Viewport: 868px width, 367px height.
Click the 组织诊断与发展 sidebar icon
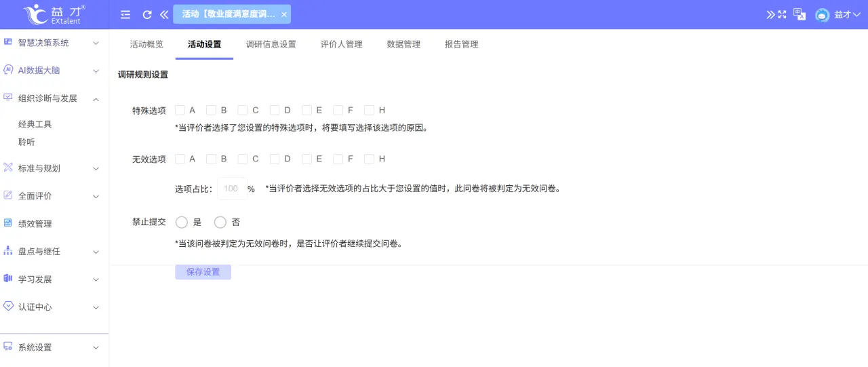[8, 98]
